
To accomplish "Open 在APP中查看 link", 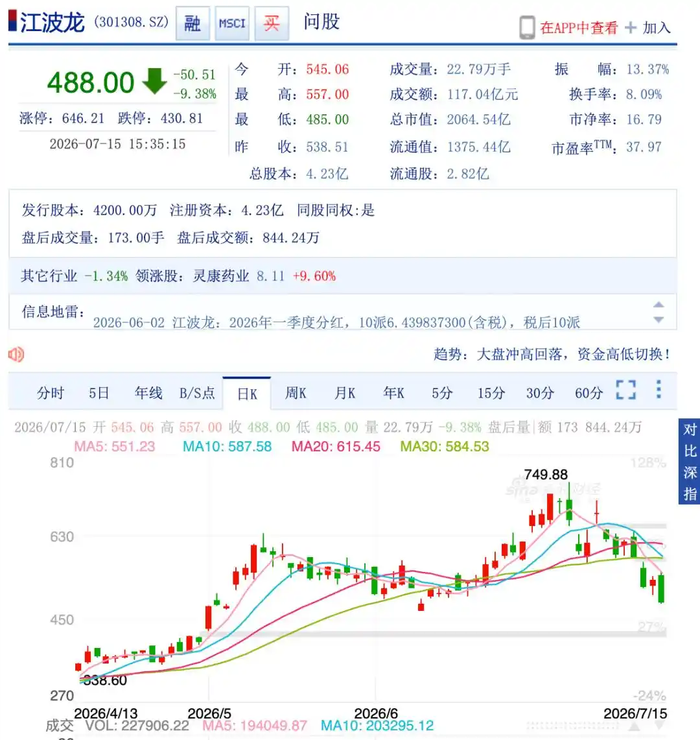I will 579,28.
